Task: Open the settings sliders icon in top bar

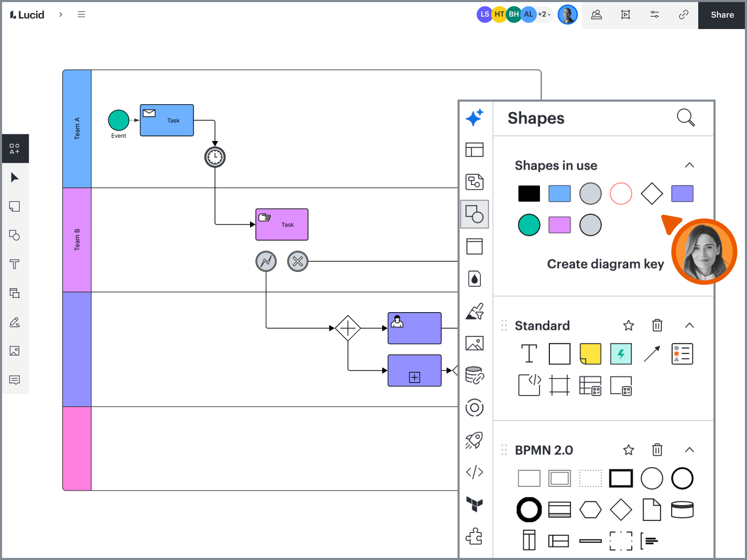Action: (x=655, y=15)
